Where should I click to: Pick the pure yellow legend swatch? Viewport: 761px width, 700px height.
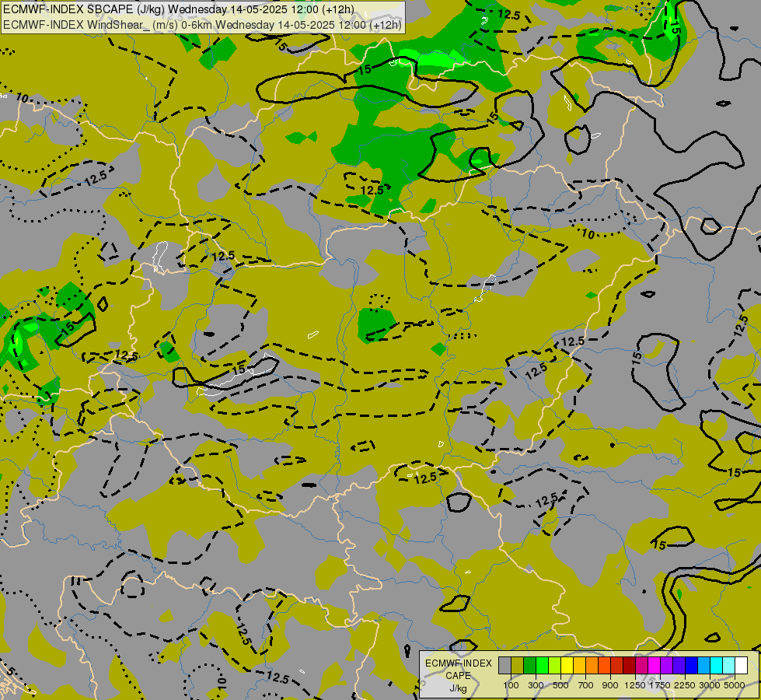567,666
